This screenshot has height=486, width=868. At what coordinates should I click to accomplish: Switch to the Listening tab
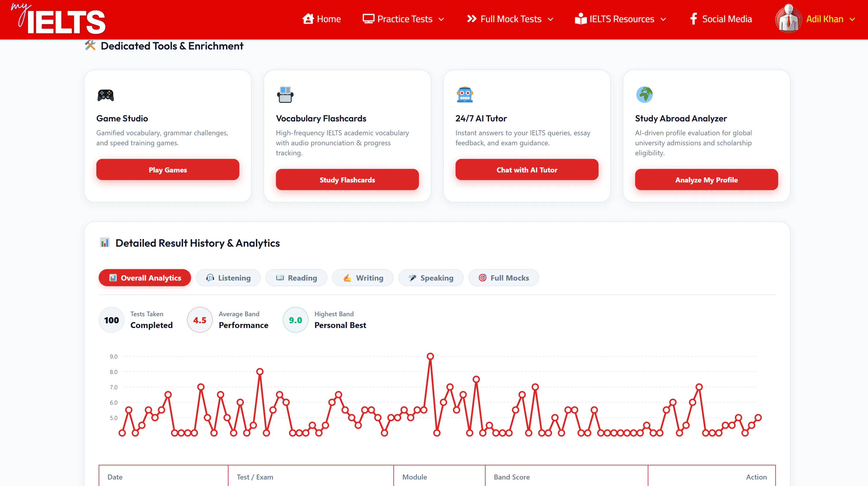pos(228,278)
